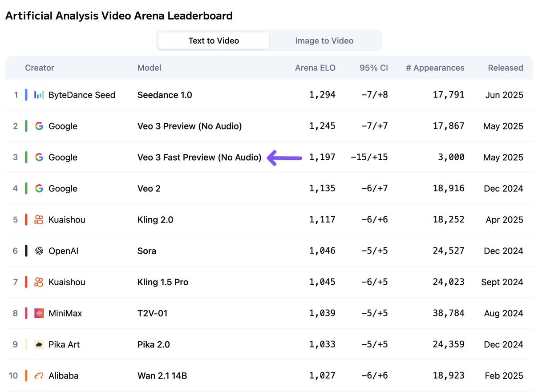The height and width of the screenshot is (392, 534).
Task: Click the Wan 2.1 14B model name
Action: click(162, 376)
